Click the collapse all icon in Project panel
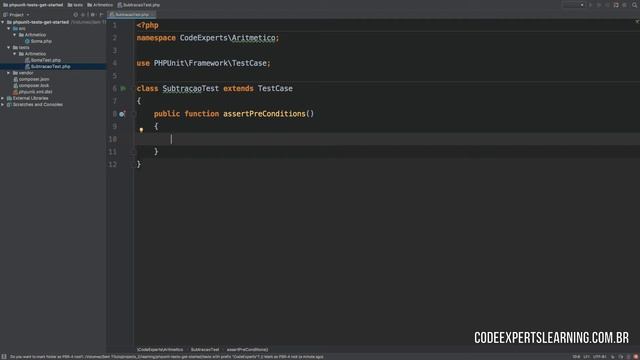 (x=83, y=15)
